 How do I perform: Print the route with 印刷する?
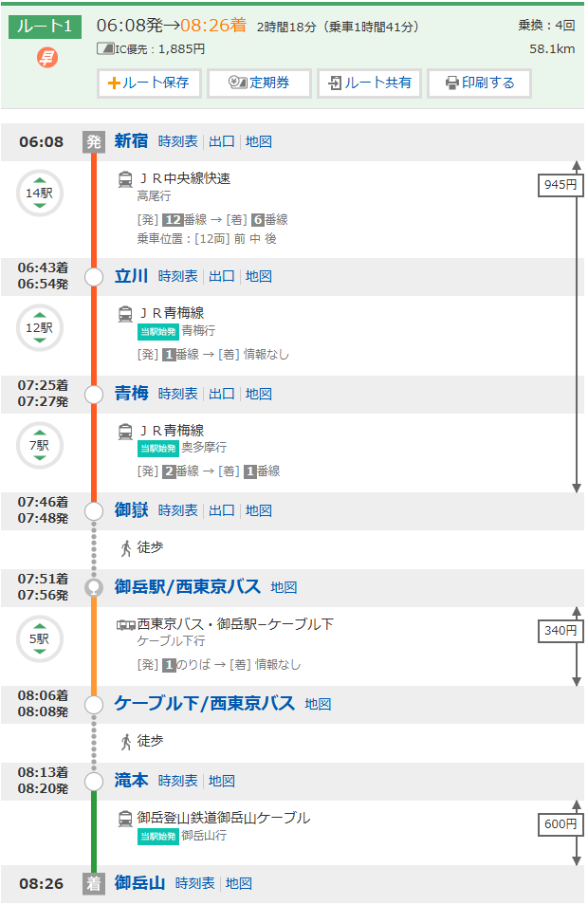tap(479, 83)
